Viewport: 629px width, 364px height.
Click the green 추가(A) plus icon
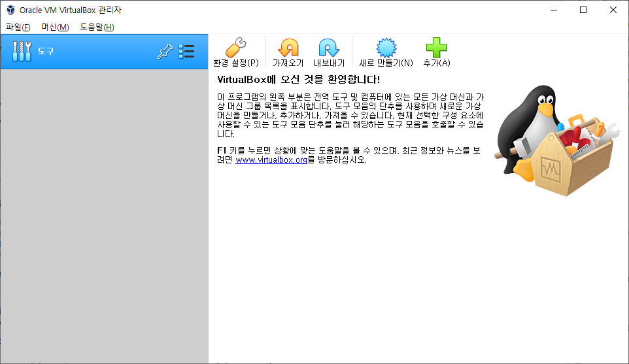click(x=437, y=48)
